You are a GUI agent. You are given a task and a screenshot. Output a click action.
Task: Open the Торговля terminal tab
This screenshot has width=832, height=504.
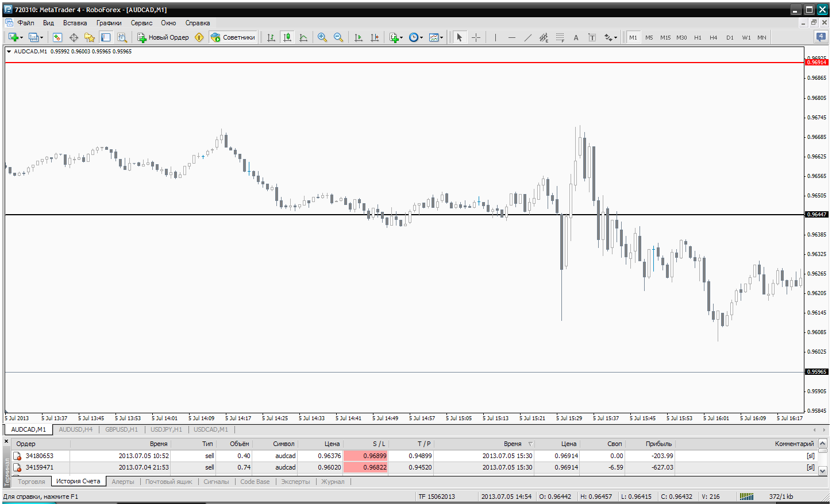tap(32, 482)
